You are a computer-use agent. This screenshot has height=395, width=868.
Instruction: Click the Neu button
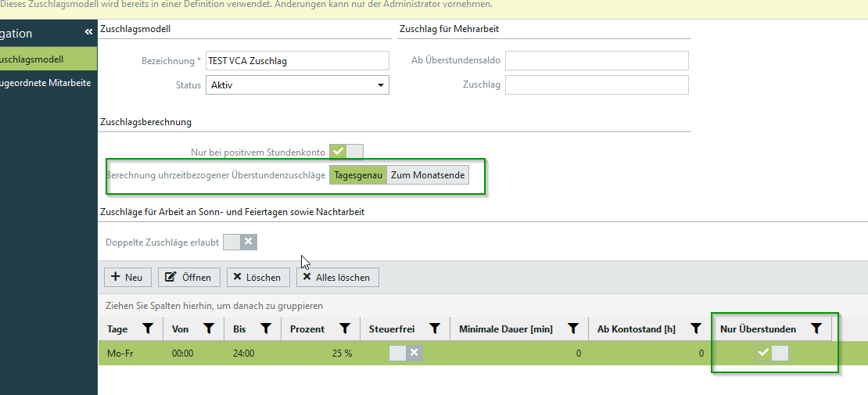[127, 277]
